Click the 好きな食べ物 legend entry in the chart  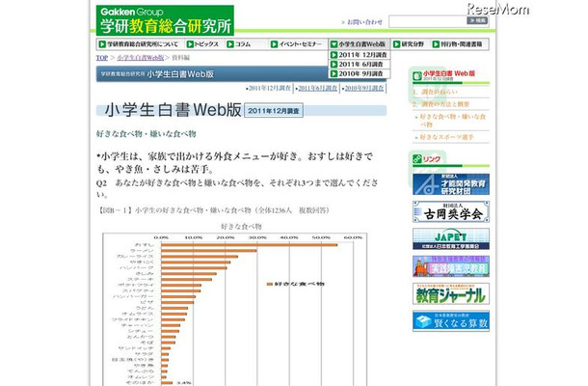[295, 284]
